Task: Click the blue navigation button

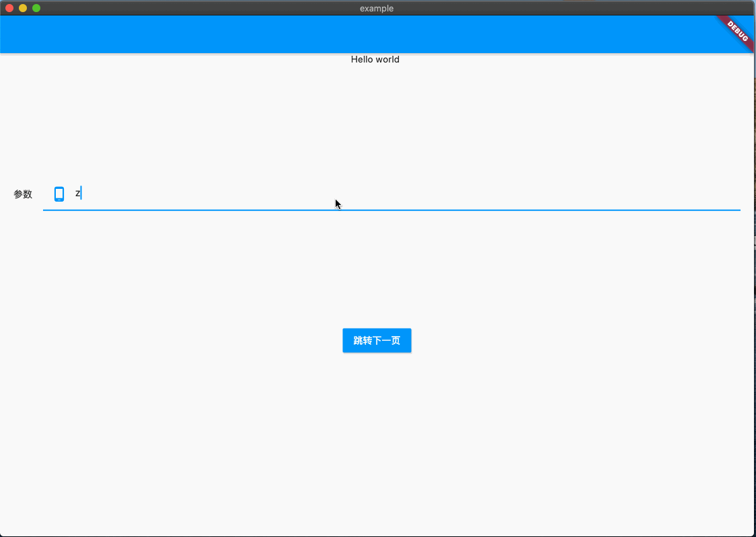Action: 377,340
